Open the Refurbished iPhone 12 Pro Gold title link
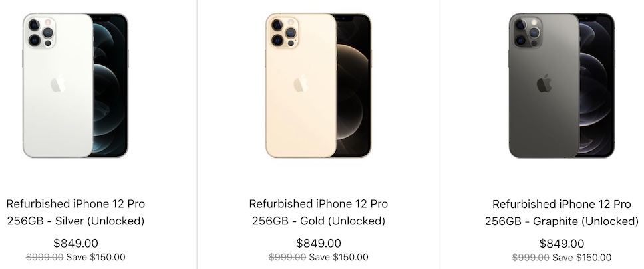This screenshot has height=269, width=644. coord(318,213)
